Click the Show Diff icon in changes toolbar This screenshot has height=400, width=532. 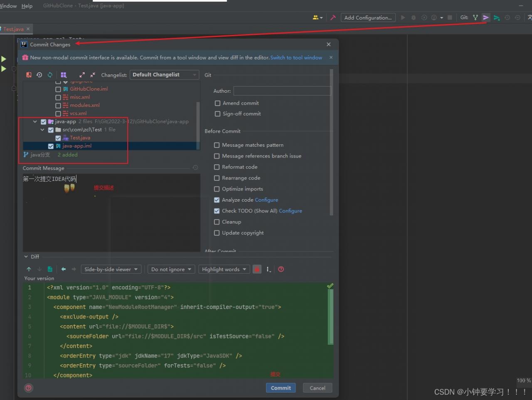tap(29, 75)
